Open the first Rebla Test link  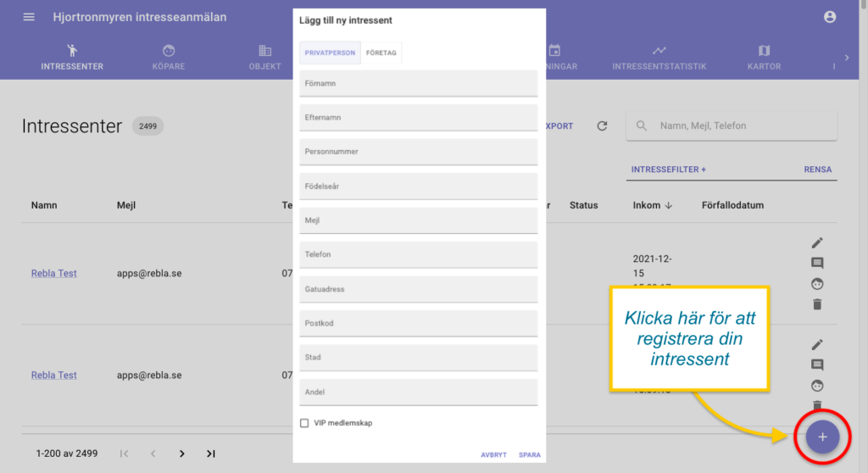pos(54,274)
